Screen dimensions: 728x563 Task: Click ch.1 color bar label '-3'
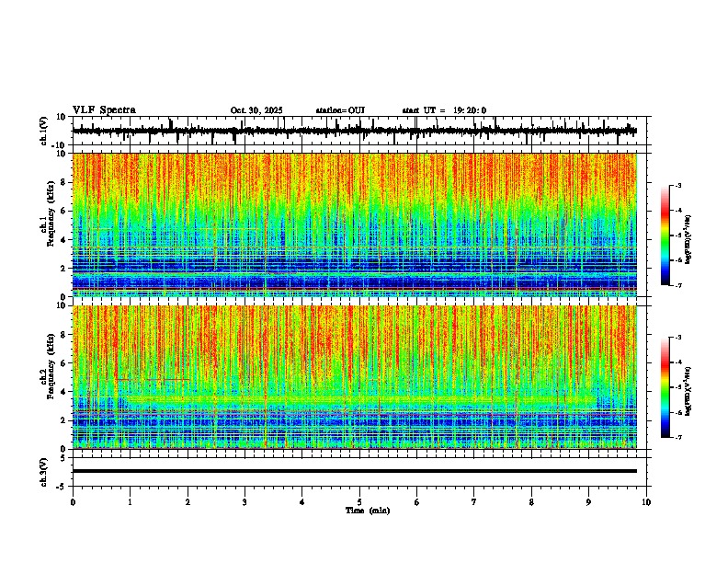pos(678,185)
